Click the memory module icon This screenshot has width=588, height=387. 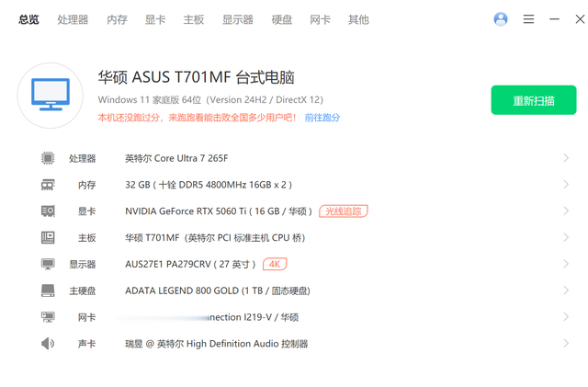[x=48, y=185]
